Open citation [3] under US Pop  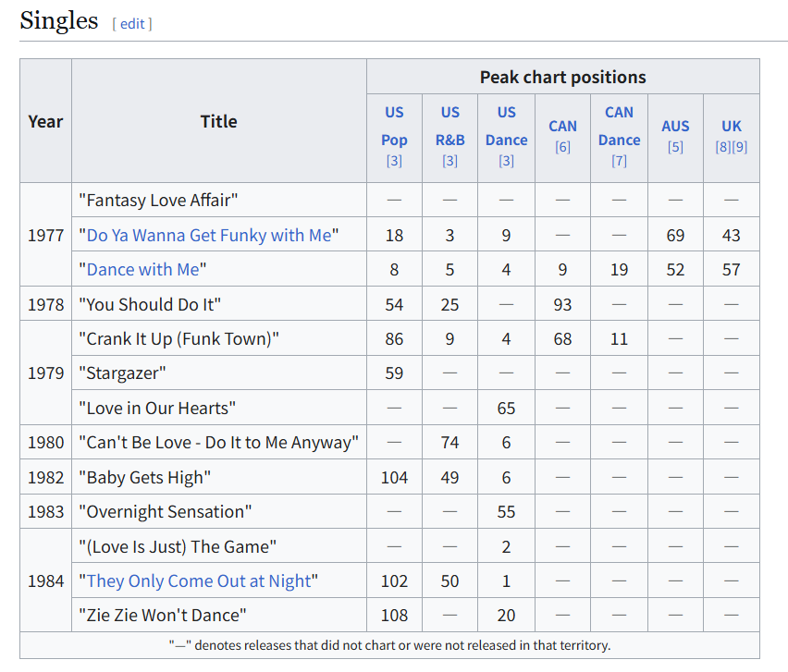pyautogui.click(x=394, y=161)
